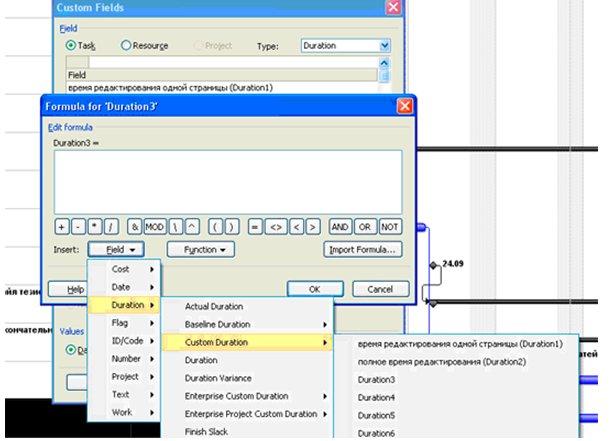This screenshot has width=609, height=441.
Task: Click the MOD operator button
Action: coord(155,227)
